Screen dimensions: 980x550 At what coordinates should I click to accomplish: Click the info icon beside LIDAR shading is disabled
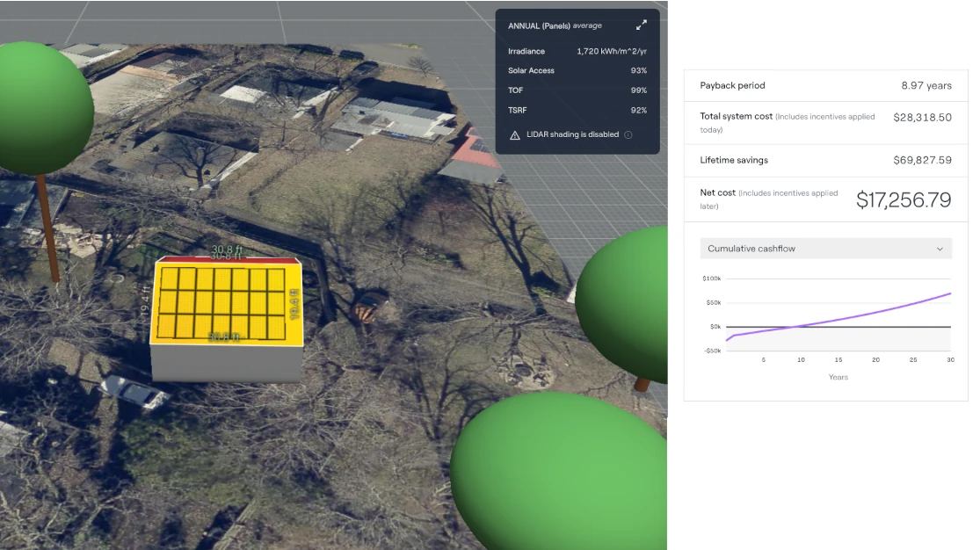click(628, 135)
